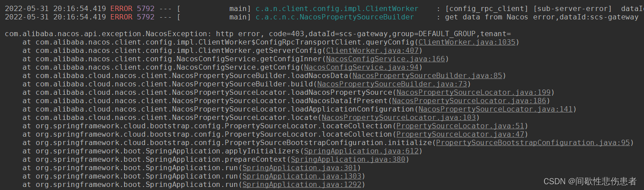Open the SpringApplication.java:612 link
Image resolution: width=644 pixels, height=190 pixels.
click(x=361, y=151)
